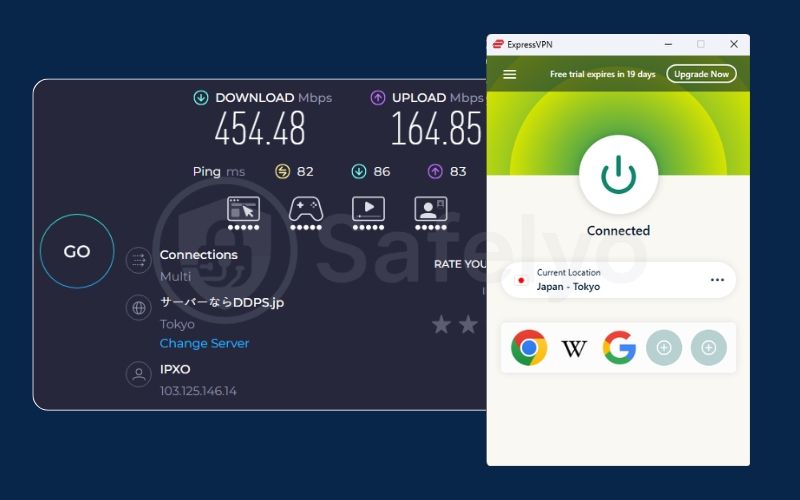The height and width of the screenshot is (500, 800).
Task: Add shortcut using first plus button
Action: click(664, 347)
